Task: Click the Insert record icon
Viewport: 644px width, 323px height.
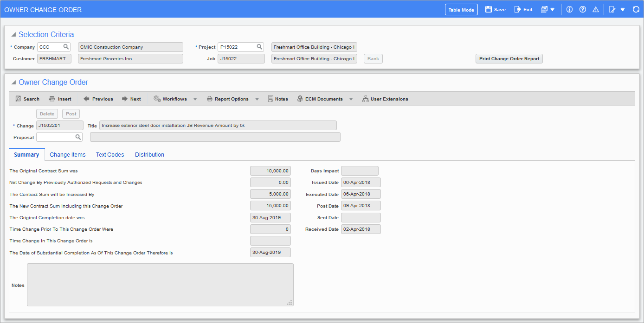Action: coord(59,99)
